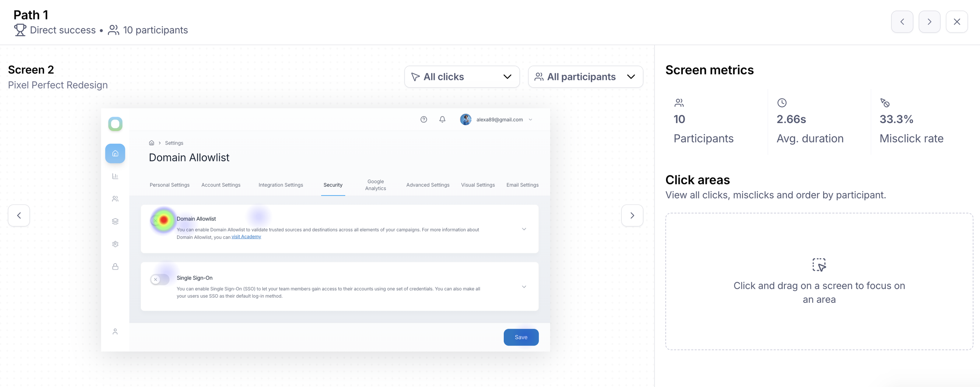Click the Settings breadcrumb link
The image size is (980, 387).
point(174,143)
